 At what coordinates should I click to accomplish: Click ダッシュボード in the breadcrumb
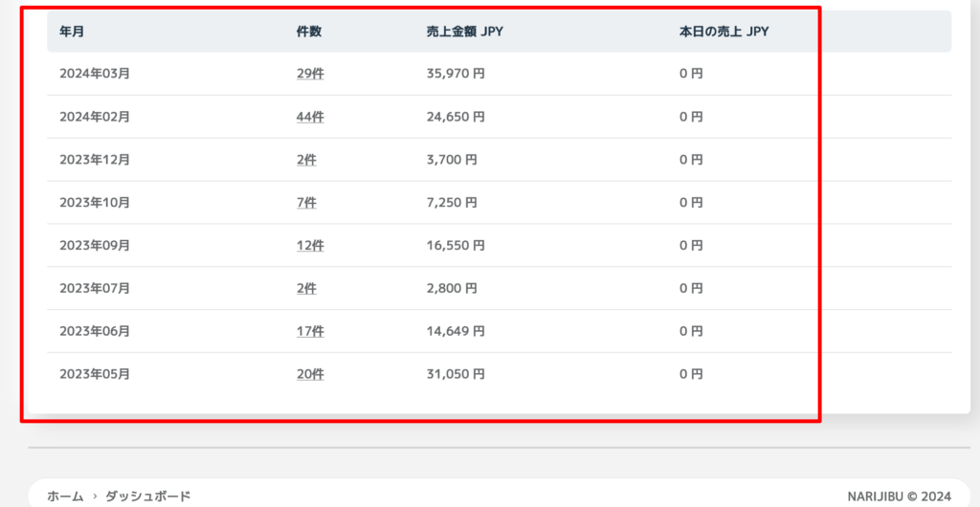147,496
